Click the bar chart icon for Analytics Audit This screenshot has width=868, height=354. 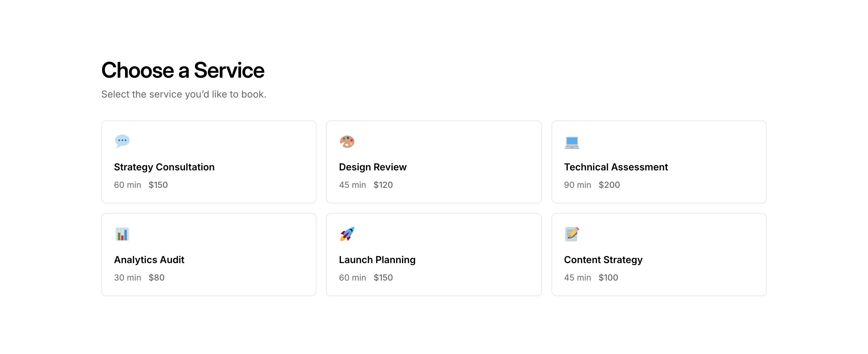coord(122,234)
